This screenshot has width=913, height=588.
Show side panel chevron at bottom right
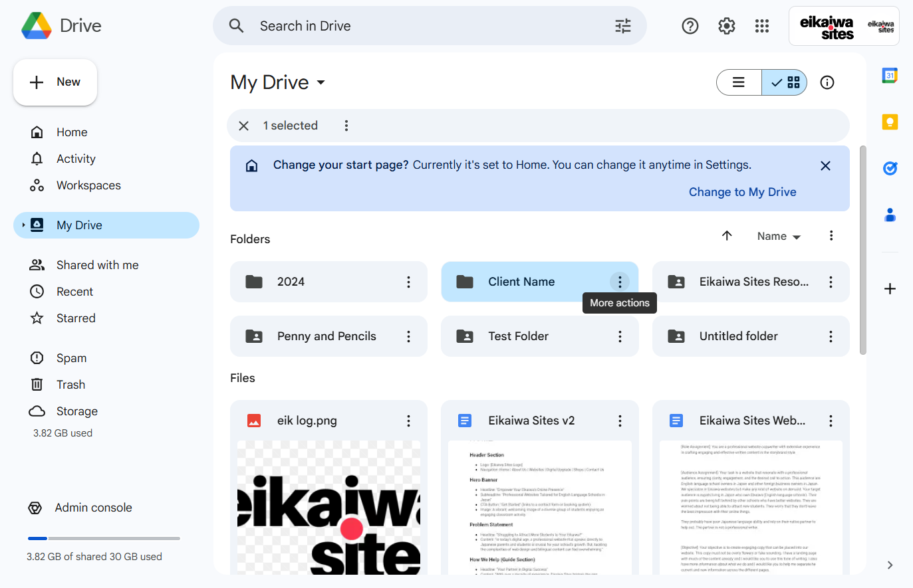coord(890,565)
